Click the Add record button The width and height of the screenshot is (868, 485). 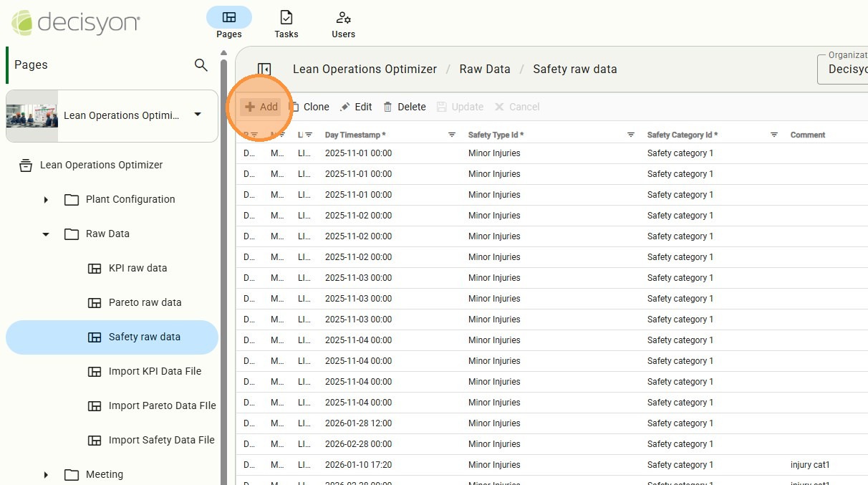(261, 107)
